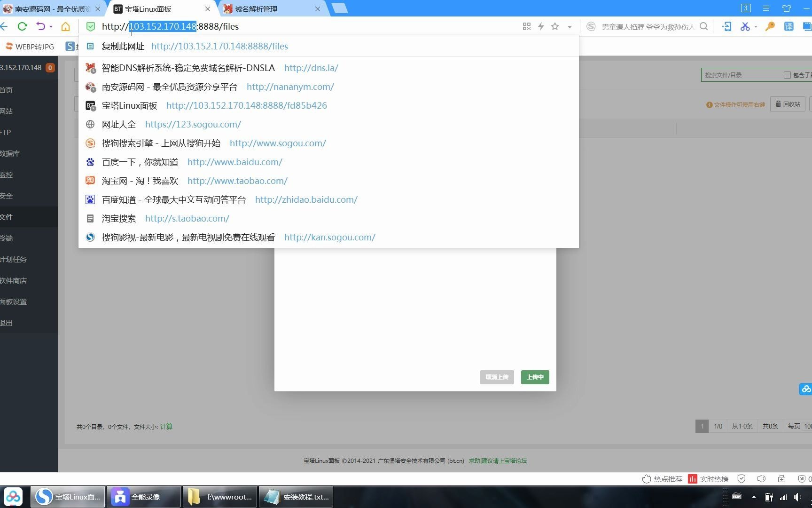The image size is (812, 508).
Task: Click the undo close-tab arrow icon
Action: point(41,26)
